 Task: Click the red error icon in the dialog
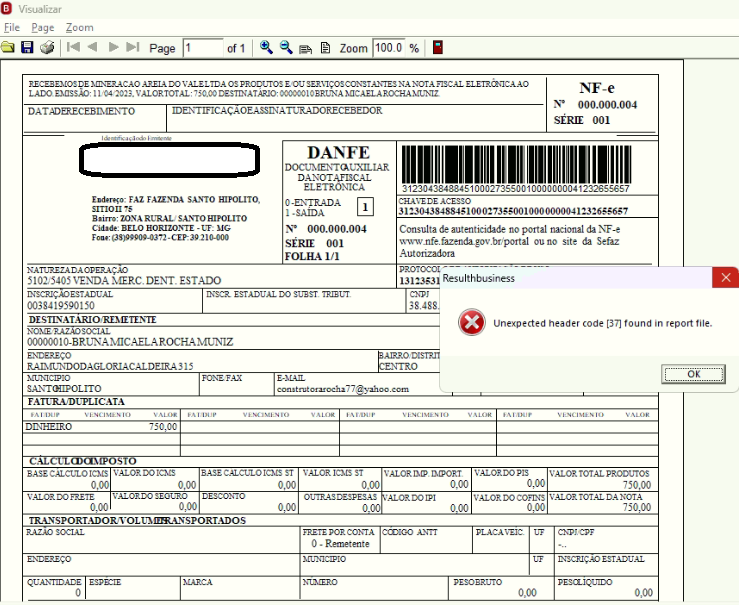click(472, 322)
